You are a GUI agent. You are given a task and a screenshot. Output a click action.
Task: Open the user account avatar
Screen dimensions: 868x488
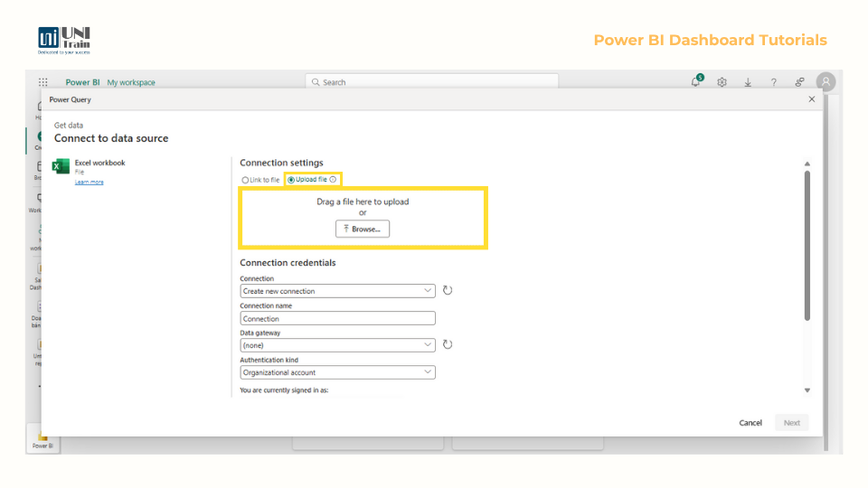tap(826, 82)
